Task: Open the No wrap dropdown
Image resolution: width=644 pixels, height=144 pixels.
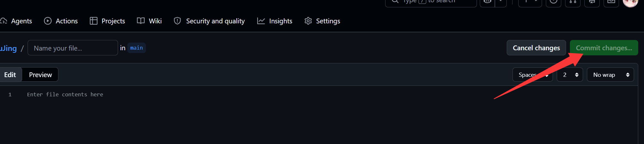Action: 610,75
